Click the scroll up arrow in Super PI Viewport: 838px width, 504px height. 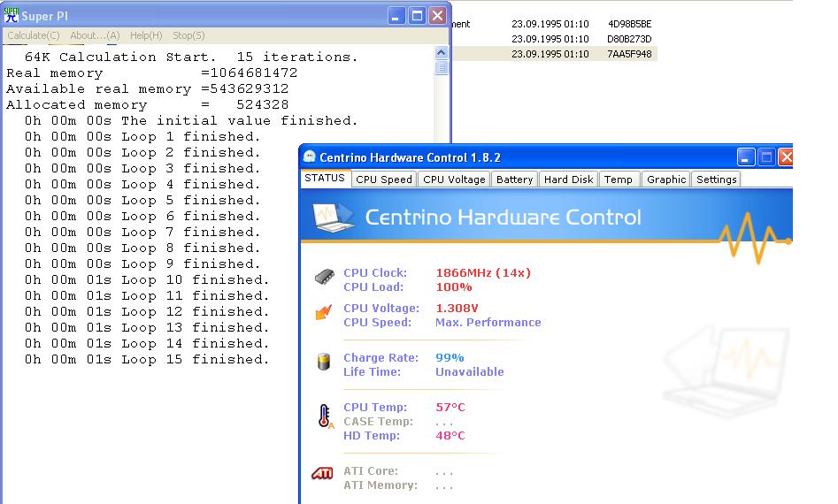point(441,52)
